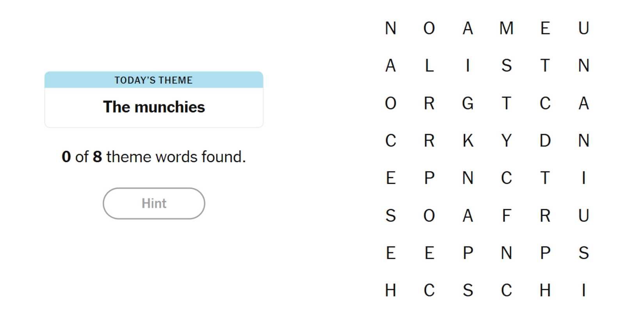Click the I between L and S
This screenshot has height=322, width=644.
click(468, 66)
